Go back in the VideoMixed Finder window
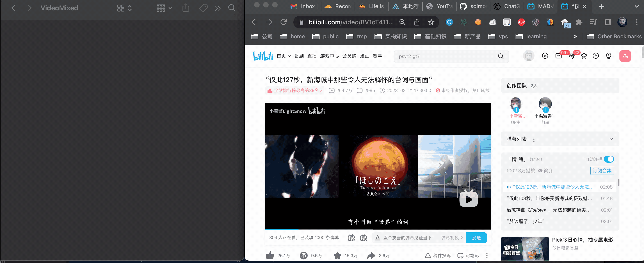644x263 pixels. (14, 8)
